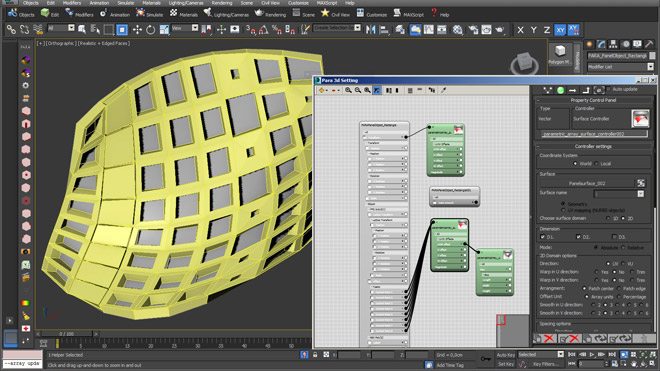This screenshot has height=371, width=660.
Task: Click the Render teapot icon in toolbar
Action: pyautogui.click(x=500, y=29)
